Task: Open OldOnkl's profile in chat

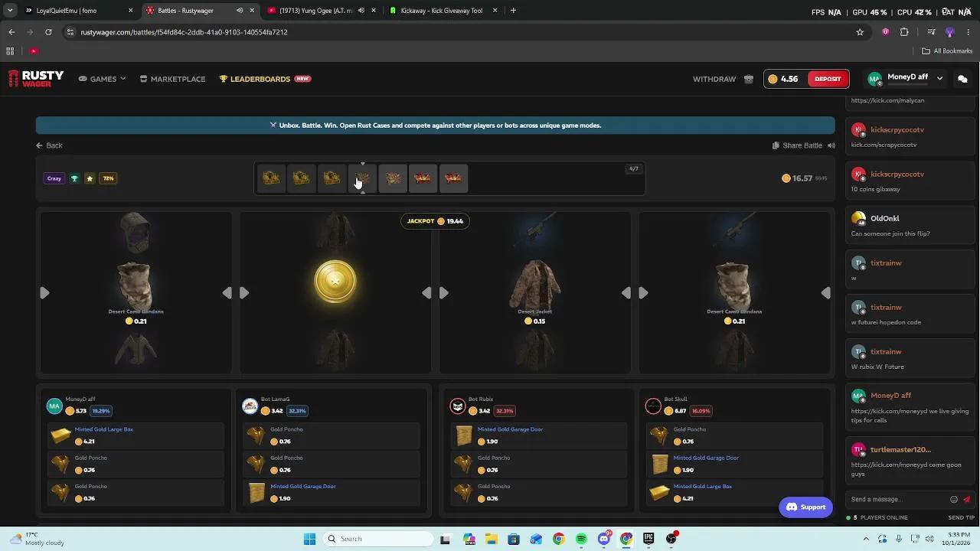Action: [885, 218]
